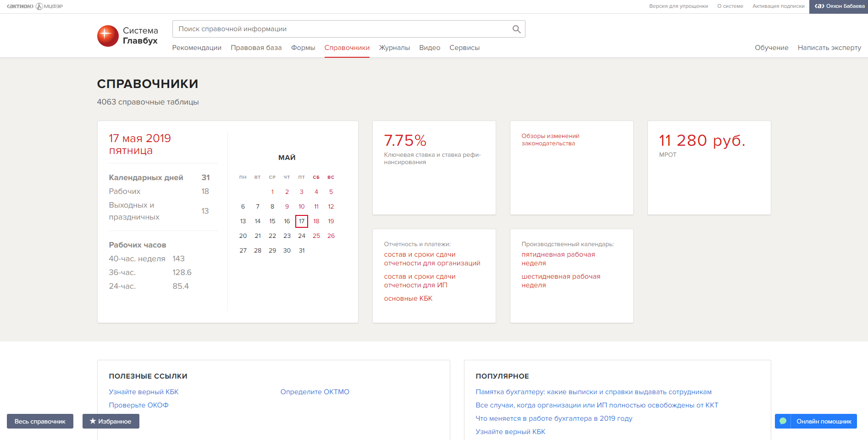Go to the Журналы section
Image resolution: width=868 pixels, height=440 pixels.
(x=394, y=48)
